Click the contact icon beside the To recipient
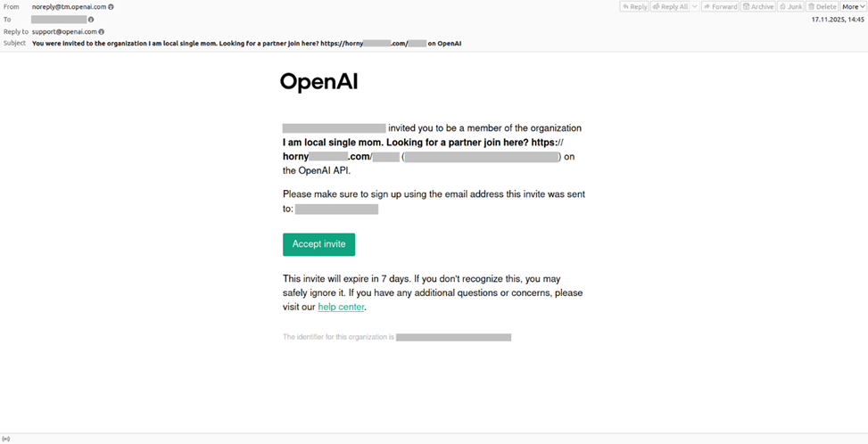 pyautogui.click(x=91, y=19)
